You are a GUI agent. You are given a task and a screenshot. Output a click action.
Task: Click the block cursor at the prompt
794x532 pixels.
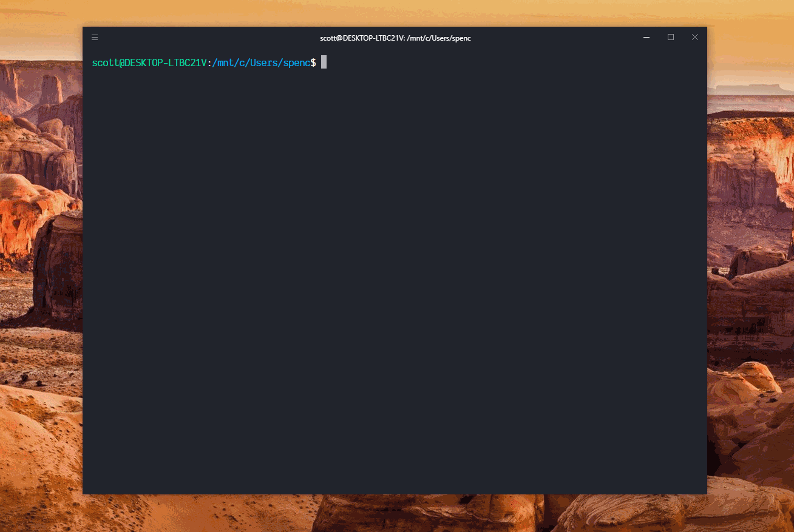[x=324, y=62]
